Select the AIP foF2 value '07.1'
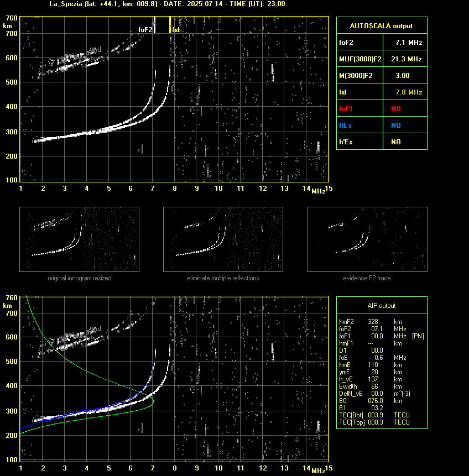Viewport: 469px width, 476px height. coord(377,329)
